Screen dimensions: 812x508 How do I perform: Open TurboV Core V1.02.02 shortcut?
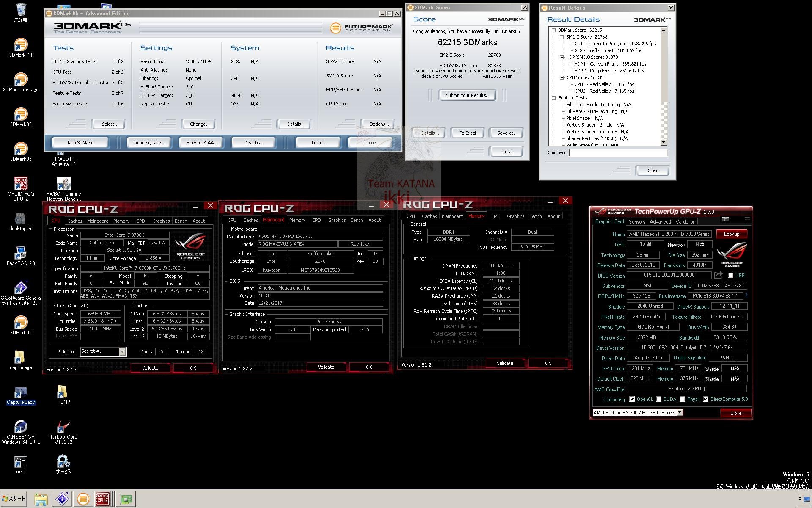click(63, 432)
